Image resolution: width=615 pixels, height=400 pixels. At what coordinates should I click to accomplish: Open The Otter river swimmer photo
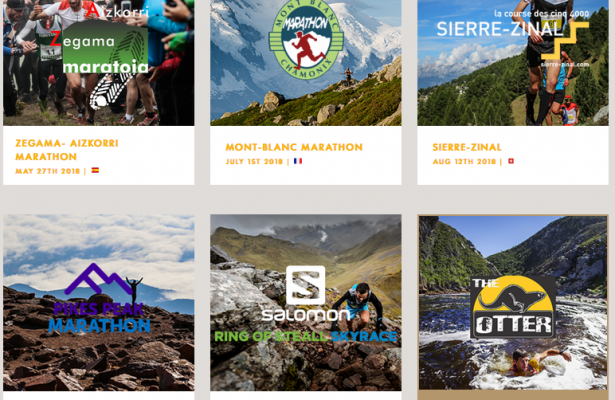(513, 302)
